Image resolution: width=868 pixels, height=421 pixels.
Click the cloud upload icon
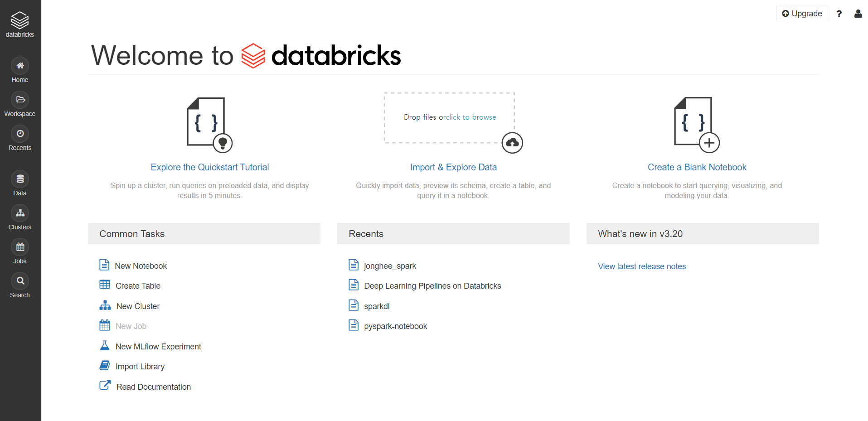click(512, 143)
